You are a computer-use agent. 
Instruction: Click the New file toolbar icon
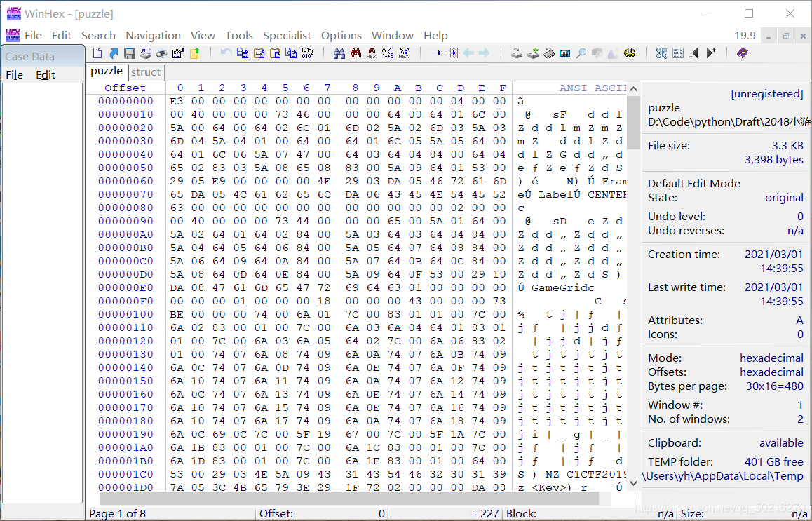pyautogui.click(x=97, y=53)
